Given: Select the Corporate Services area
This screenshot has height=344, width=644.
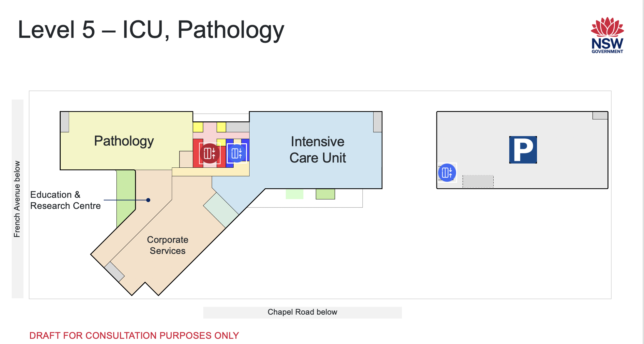Looking at the screenshot, I should tap(167, 245).
